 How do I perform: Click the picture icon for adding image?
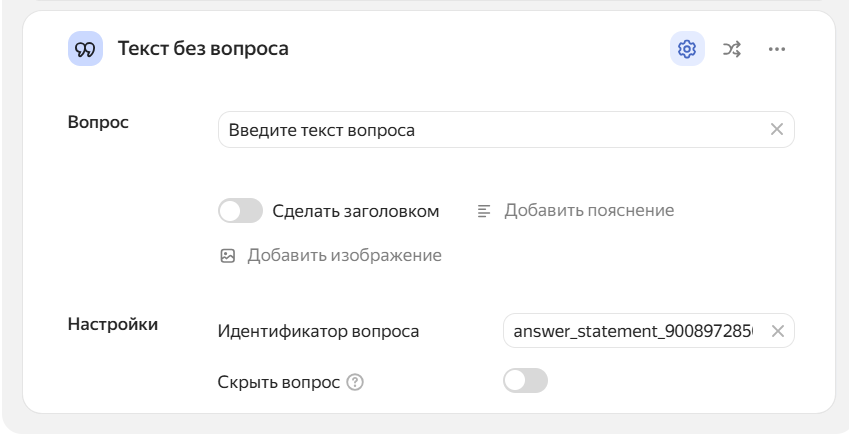click(x=228, y=256)
